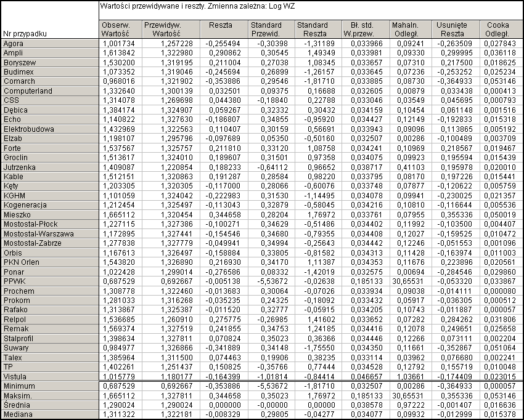Viewport: 524px width, 420px height.
Task: Select the Boryszew row label
Action: coord(50,62)
